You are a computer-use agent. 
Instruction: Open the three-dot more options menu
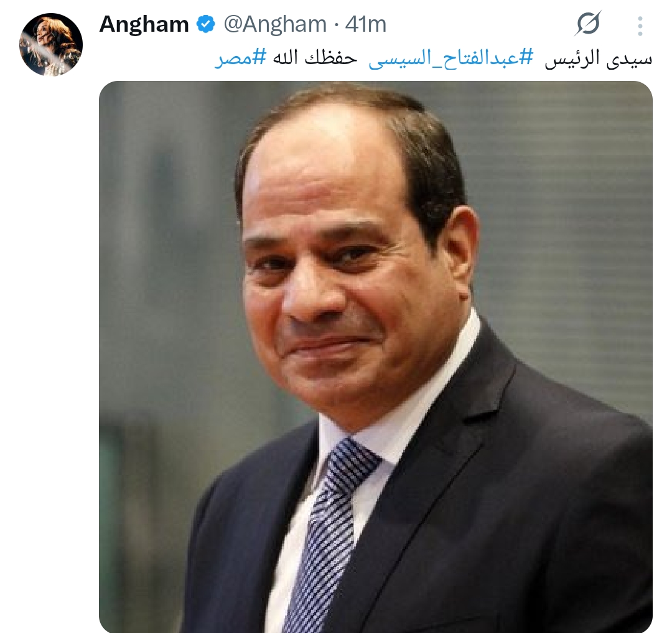(x=640, y=26)
